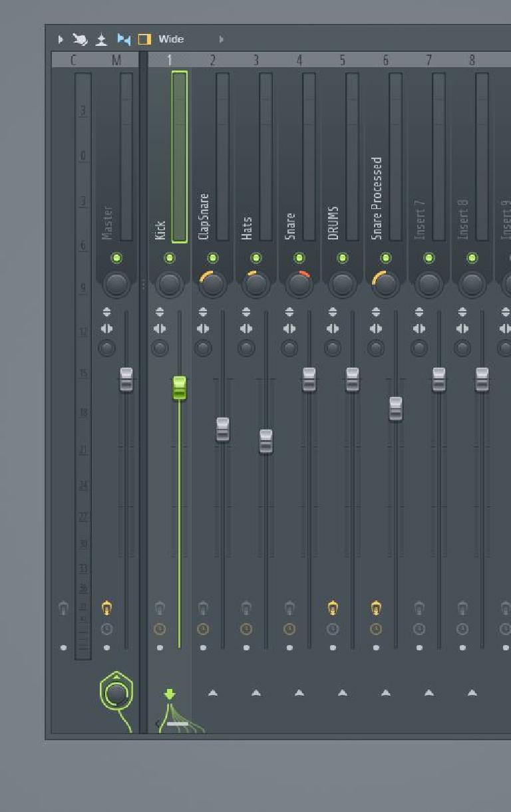
Task: Click the Master track latency clock icon
Action: pyautogui.click(x=106, y=629)
